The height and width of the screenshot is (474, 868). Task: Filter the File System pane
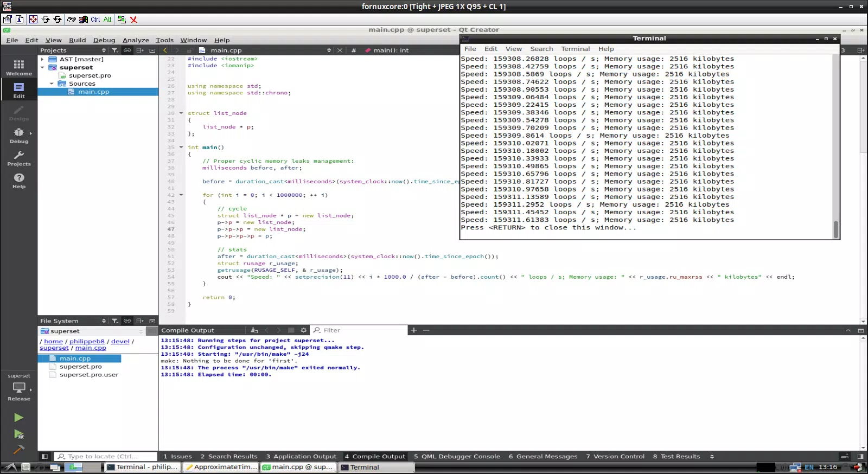tap(115, 321)
